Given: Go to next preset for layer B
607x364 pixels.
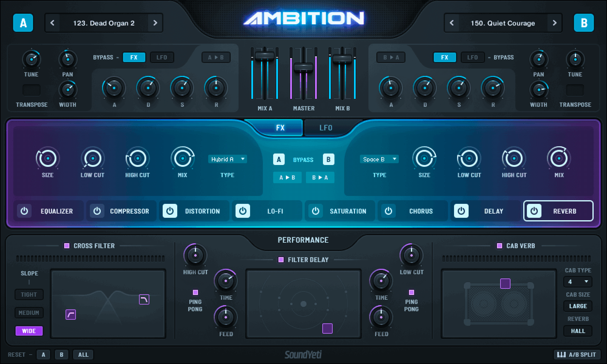Looking at the screenshot, I should coord(554,23).
